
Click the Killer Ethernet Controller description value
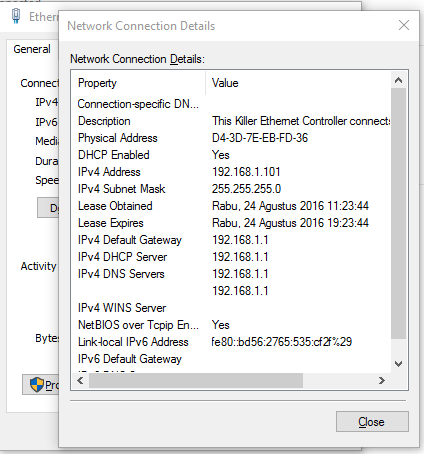[x=301, y=121]
